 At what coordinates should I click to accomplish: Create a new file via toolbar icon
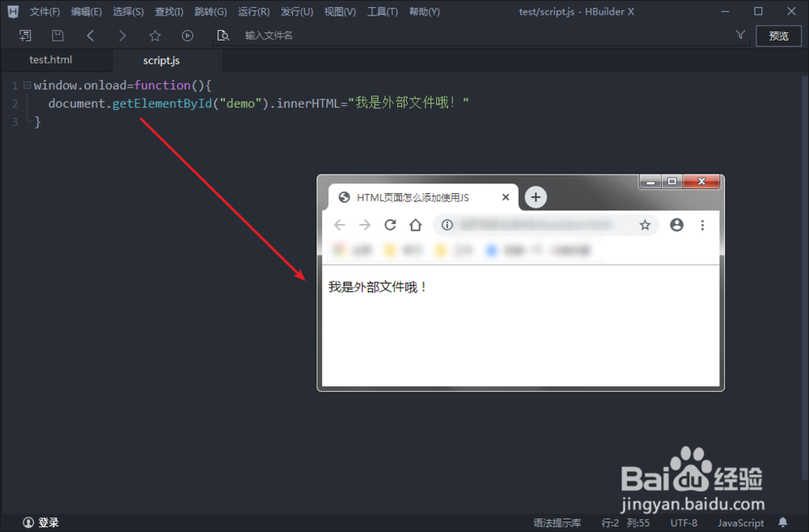pyautogui.click(x=25, y=35)
